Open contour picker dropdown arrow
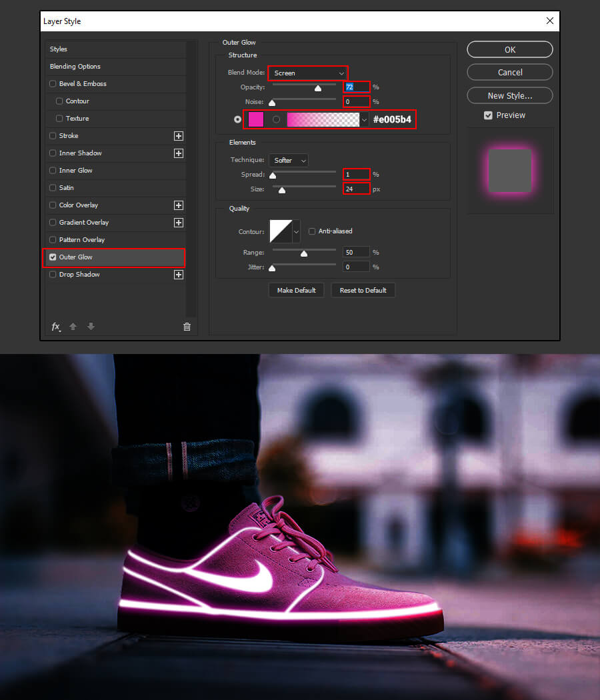 tap(296, 231)
